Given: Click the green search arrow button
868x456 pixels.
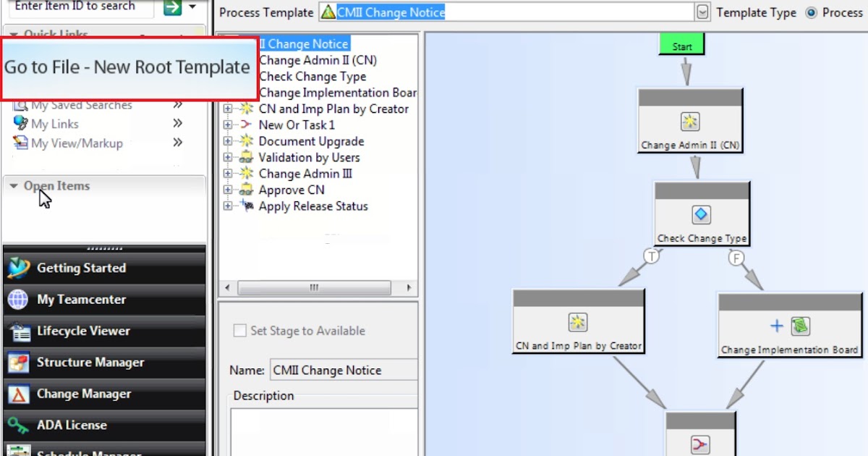Looking at the screenshot, I should pos(172,7).
